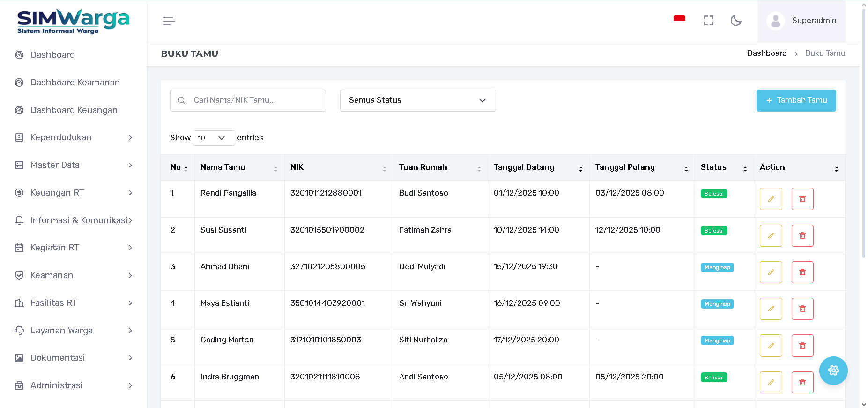The image size is (868, 408).
Task: Expand the Kependudukan sidebar menu
Action: point(74,137)
